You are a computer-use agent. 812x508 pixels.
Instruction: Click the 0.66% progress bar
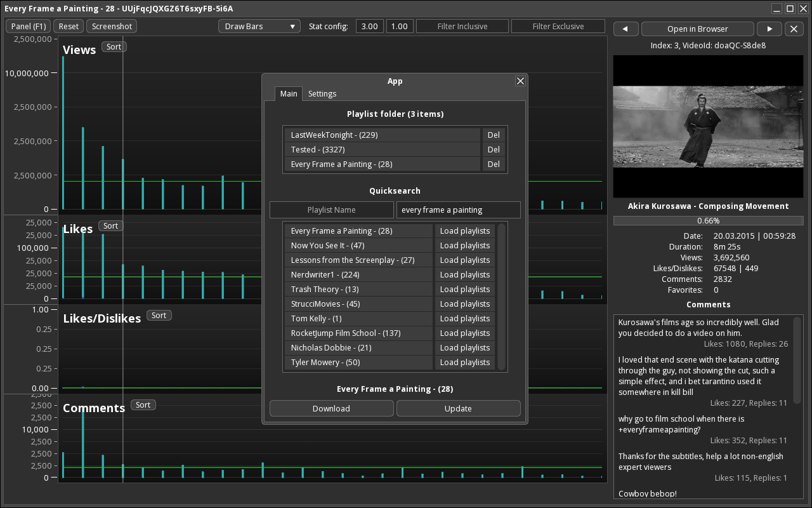point(708,220)
